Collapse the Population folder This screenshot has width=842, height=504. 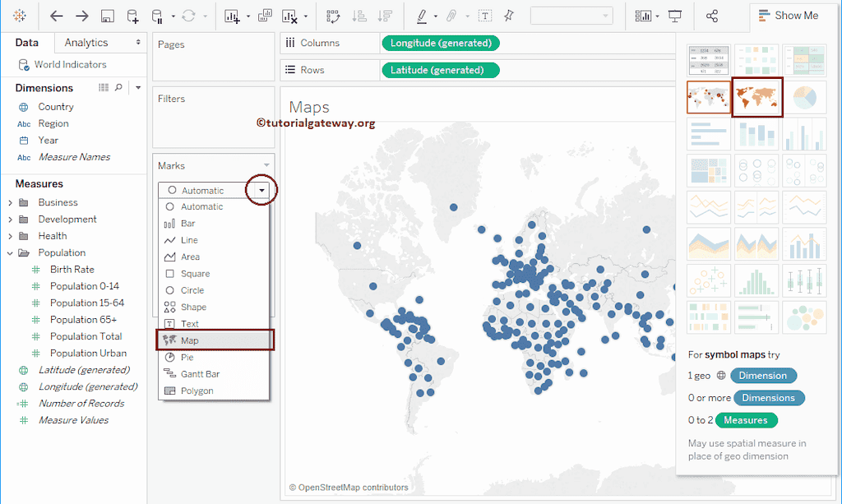coord(10,252)
